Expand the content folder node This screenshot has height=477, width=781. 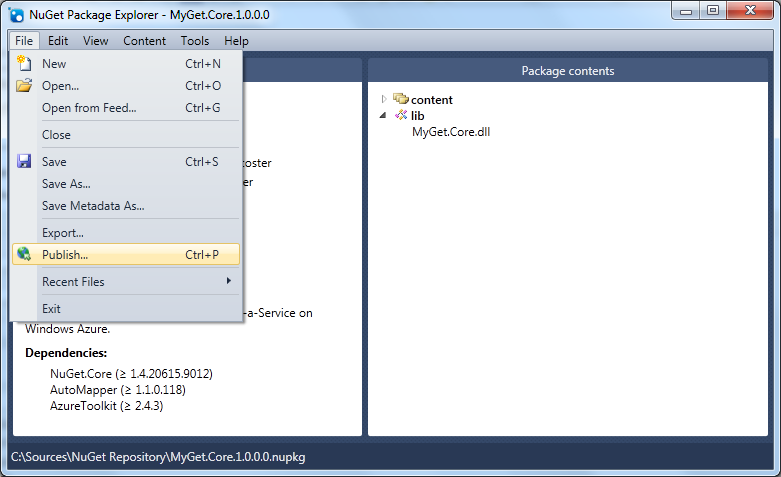tap(384, 99)
